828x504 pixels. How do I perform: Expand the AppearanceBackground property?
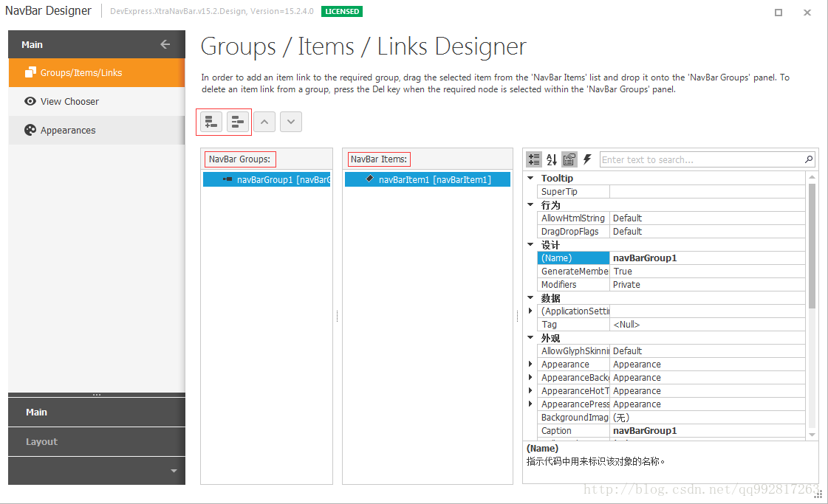(x=530, y=377)
